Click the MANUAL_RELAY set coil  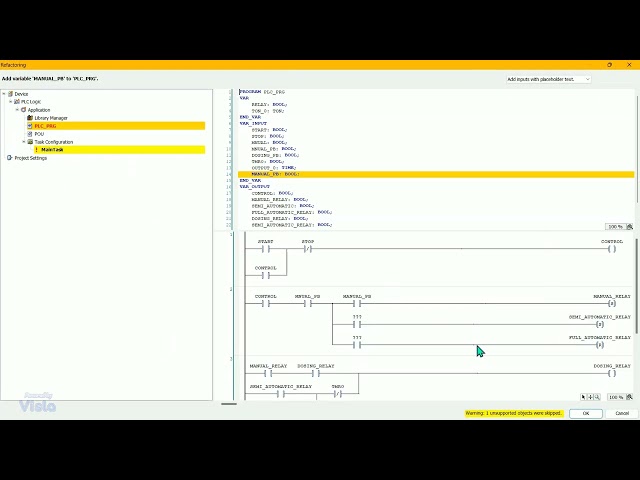coord(611,304)
